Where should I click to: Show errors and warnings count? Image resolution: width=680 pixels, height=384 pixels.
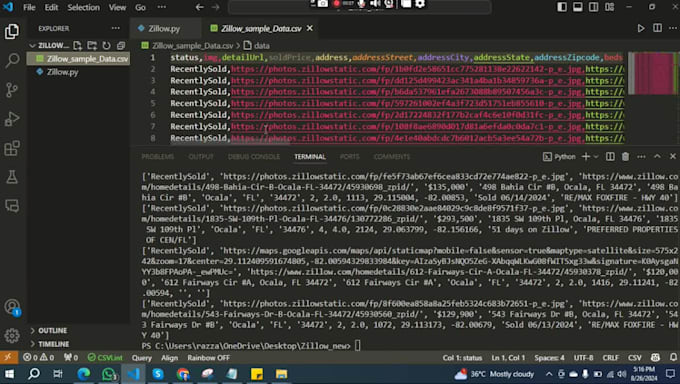pyautogui.click(x=38, y=358)
